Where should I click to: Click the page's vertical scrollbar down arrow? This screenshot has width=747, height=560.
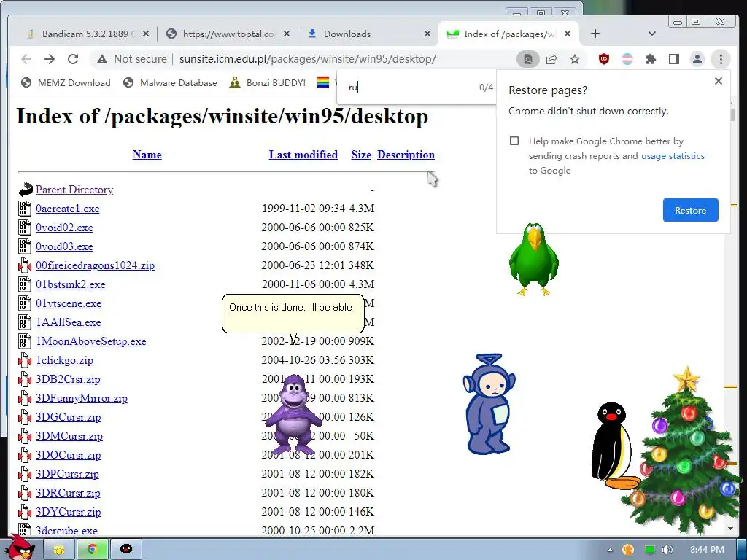coord(731,529)
